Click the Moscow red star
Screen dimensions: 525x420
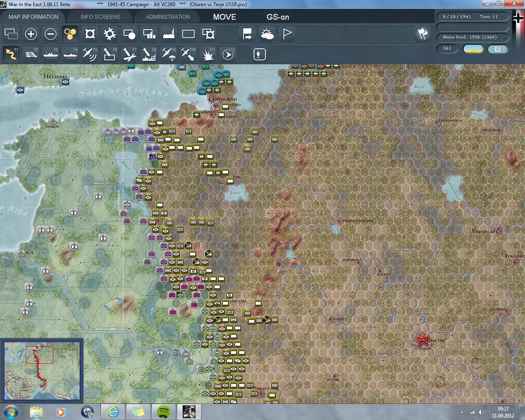(x=422, y=339)
